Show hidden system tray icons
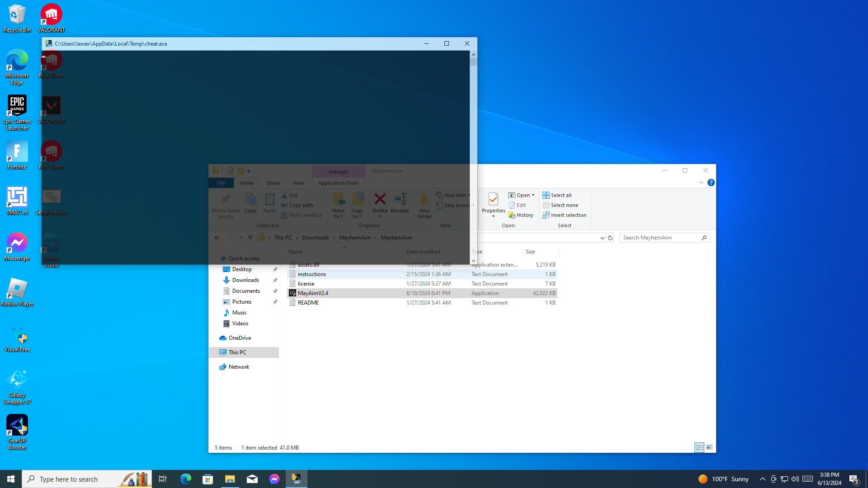Screen dimensions: 868x488 pos(763,479)
